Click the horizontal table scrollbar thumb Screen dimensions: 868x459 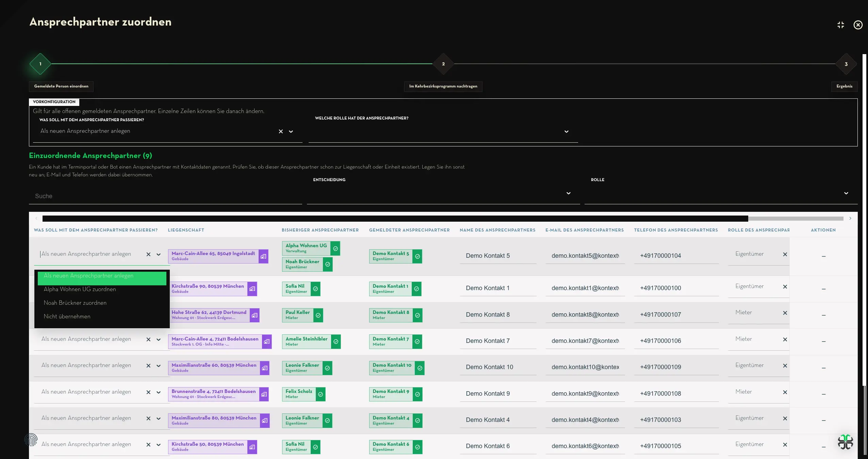pyautogui.click(x=395, y=219)
